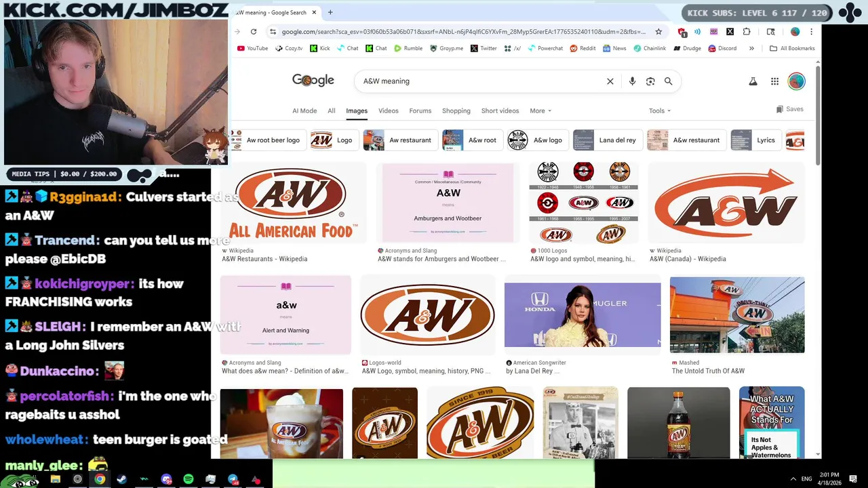Open Spotify from the taskbar

pyautogui.click(x=189, y=479)
